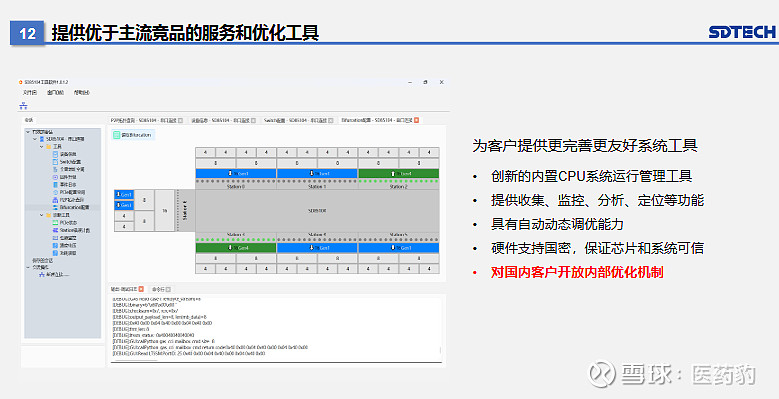779x399 pixels.
Task: Open P2P拓扑查询 in the tools tree
Action: click(x=72, y=200)
